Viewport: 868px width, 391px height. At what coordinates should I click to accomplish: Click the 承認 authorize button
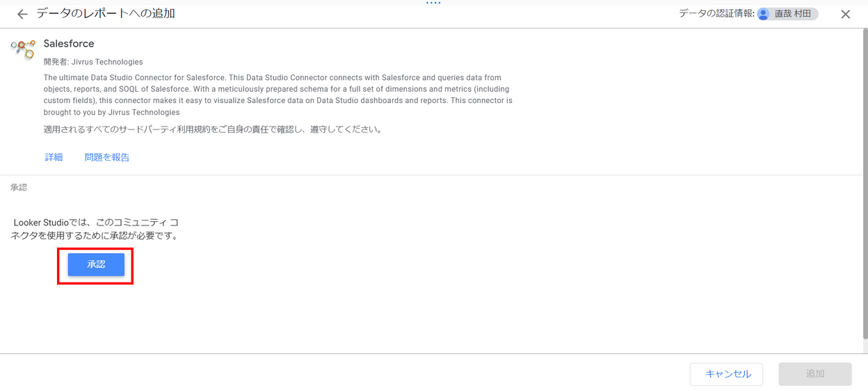tap(96, 264)
